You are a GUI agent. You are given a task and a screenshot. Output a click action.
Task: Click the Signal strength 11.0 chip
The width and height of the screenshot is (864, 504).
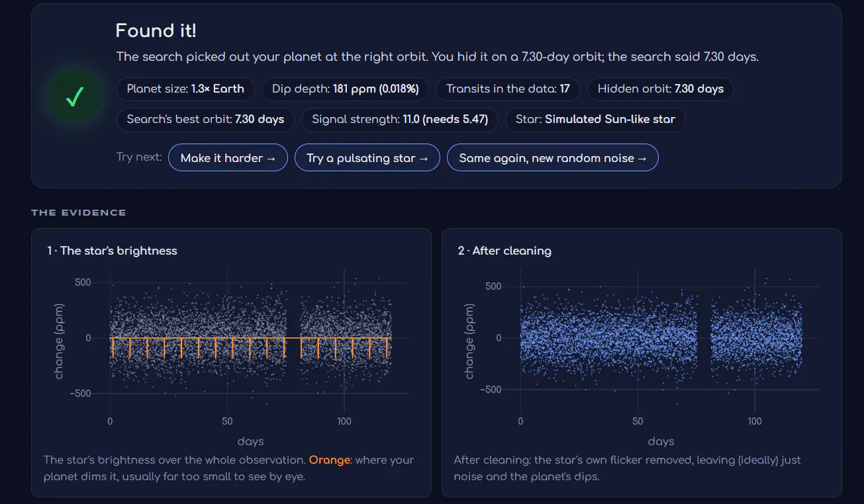[400, 120]
